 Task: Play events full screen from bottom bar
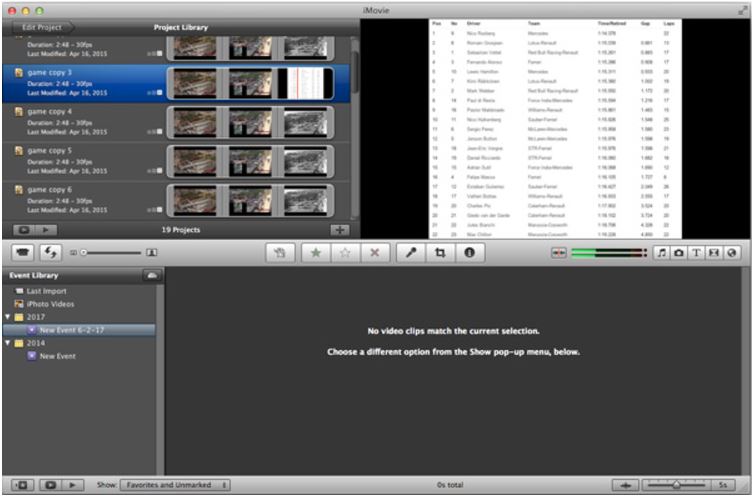click(x=50, y=485)
